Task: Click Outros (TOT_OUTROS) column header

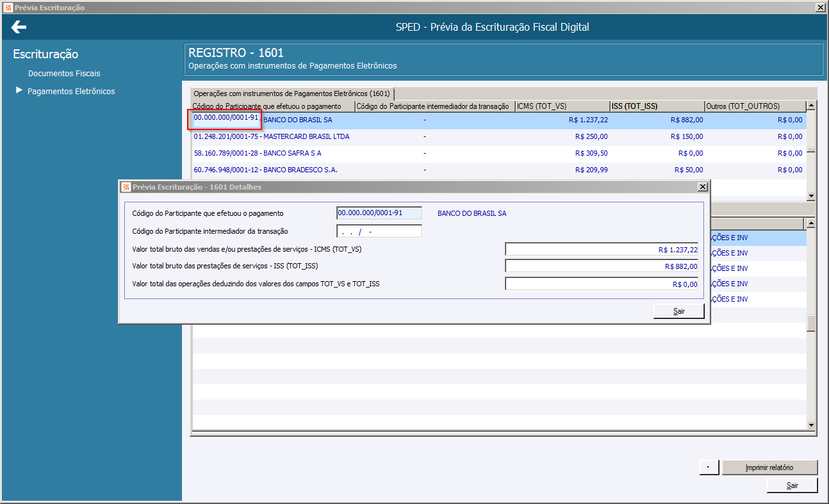Action: (753, 106)
